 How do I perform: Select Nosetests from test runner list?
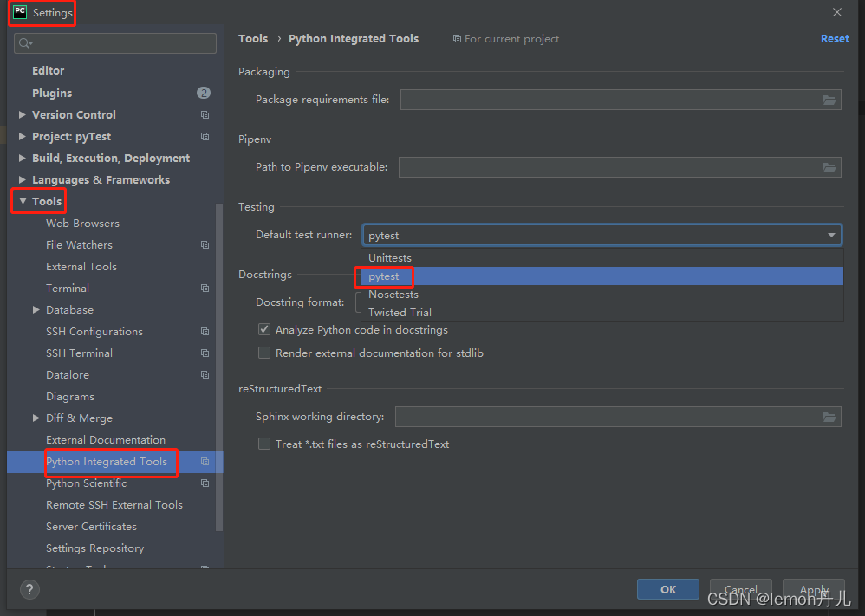tap(602, 295)
